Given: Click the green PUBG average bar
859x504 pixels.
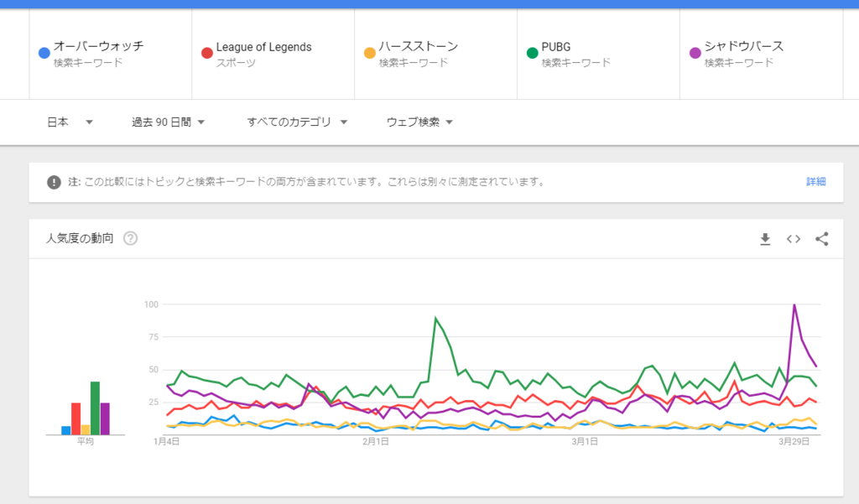Looking at the screenshot, I should [95, 408].
